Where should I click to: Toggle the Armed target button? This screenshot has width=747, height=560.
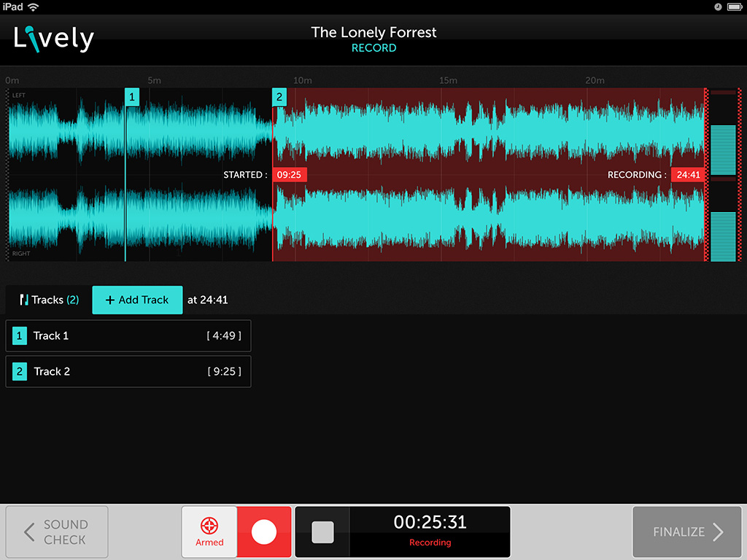[209, 532]
